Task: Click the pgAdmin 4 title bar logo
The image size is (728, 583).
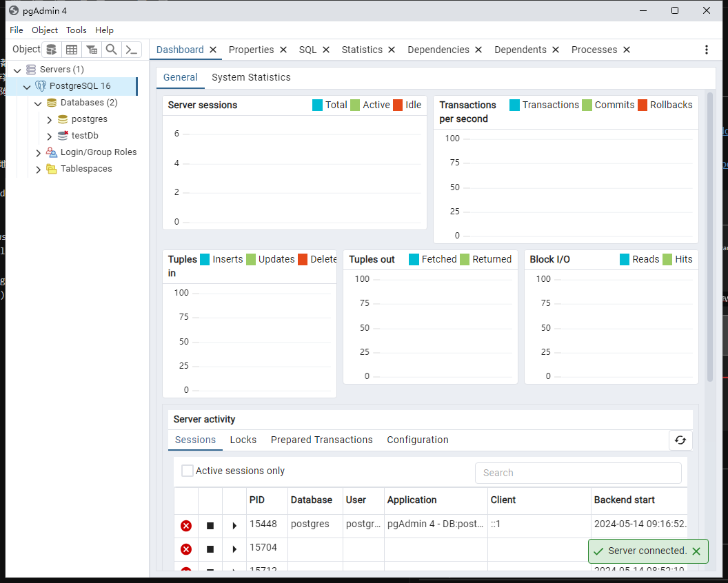Action: tap(14, 10)
